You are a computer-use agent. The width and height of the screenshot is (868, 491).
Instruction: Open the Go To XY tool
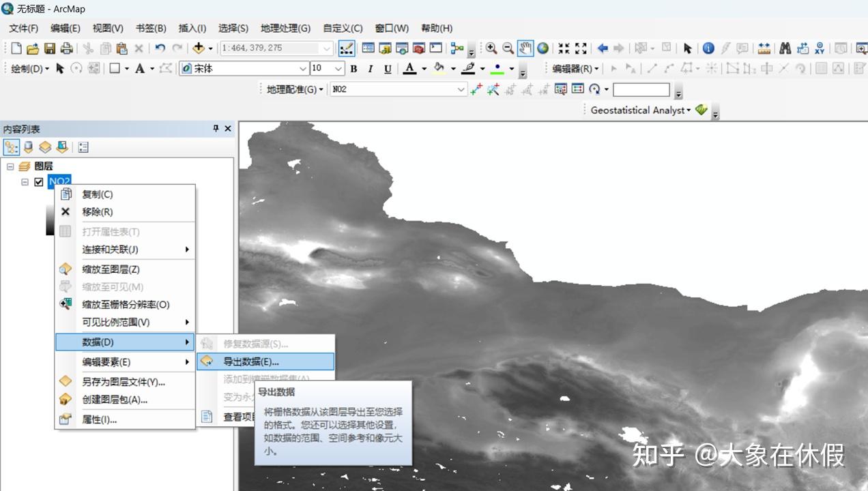pyautogui.click(x=820, y=48)
